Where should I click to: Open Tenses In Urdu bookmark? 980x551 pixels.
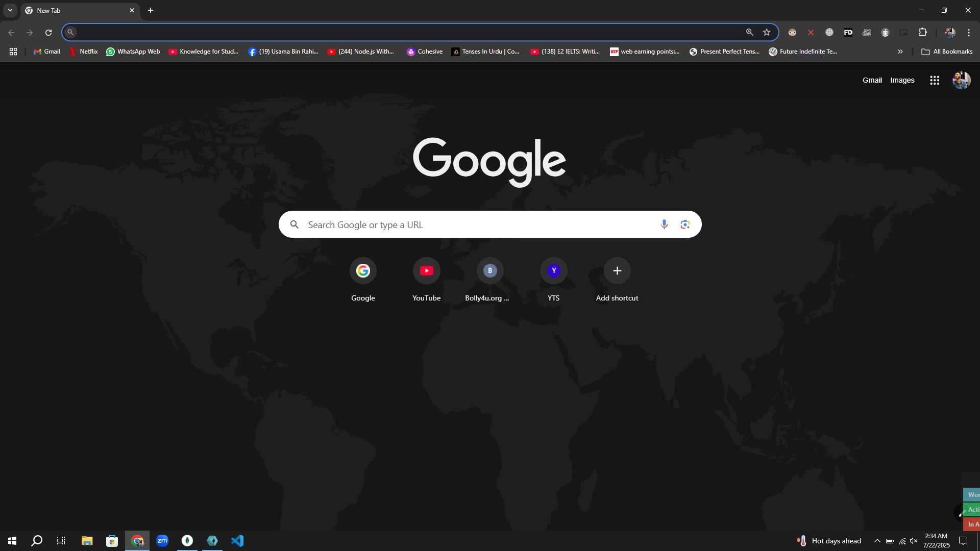(x=485, y=52)
